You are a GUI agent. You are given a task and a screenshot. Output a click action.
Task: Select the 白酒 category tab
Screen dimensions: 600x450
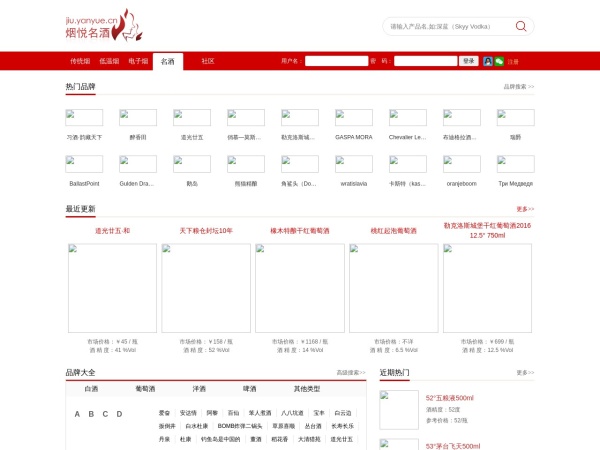click(91, 389)
